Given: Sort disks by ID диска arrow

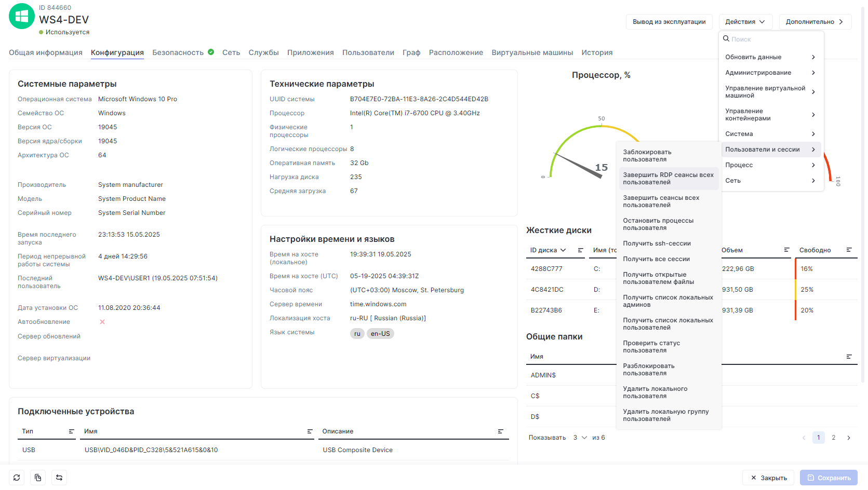Looking at the screenshot, I should (563, 250).
